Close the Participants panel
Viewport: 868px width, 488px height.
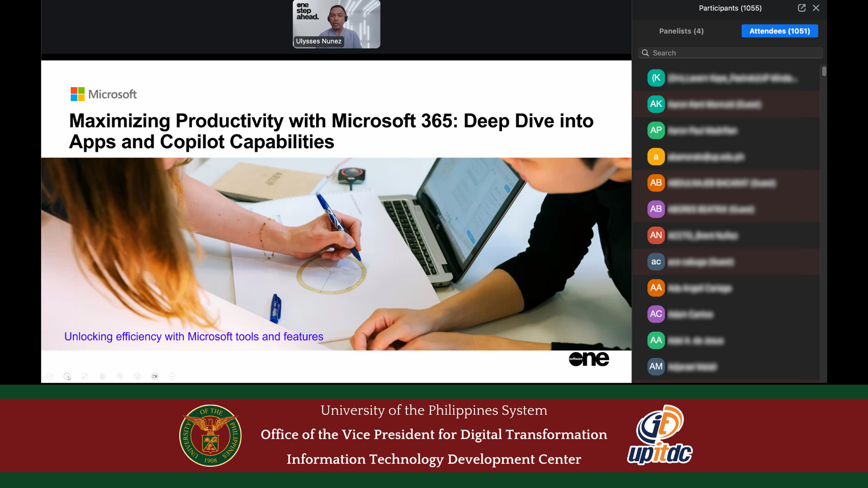click(816, 8)
